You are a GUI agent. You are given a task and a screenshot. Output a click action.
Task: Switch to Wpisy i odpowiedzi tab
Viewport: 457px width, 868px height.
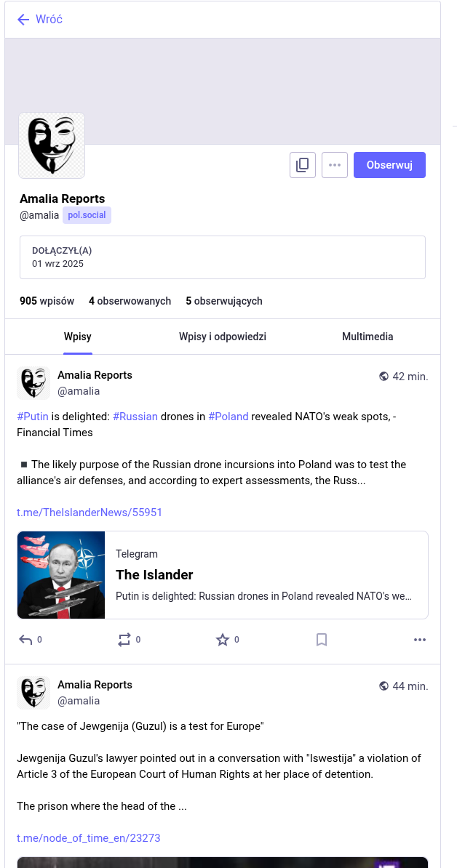point(223,337)
